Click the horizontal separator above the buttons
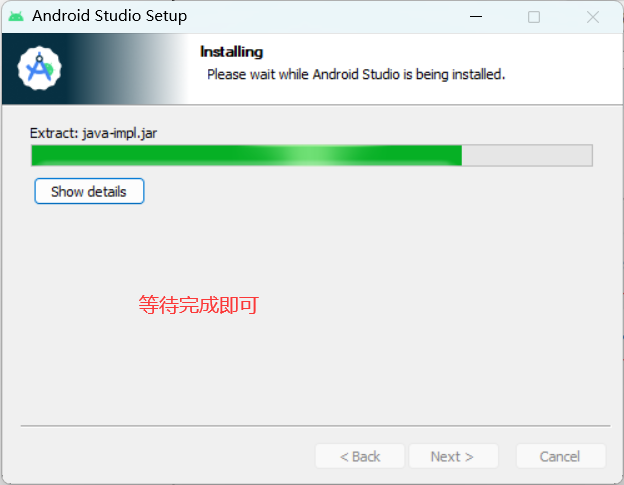The image size is (624, 485). point(315,426)
